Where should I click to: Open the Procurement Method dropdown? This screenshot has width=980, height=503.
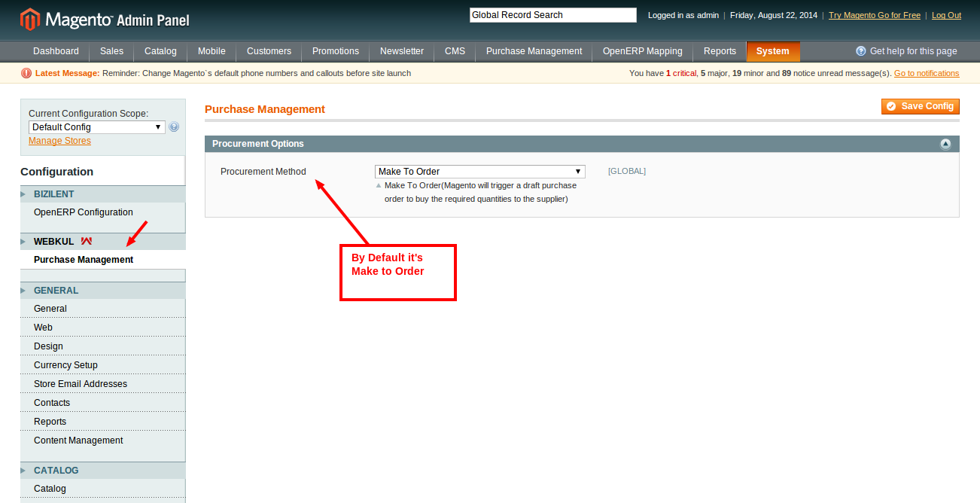479,172
